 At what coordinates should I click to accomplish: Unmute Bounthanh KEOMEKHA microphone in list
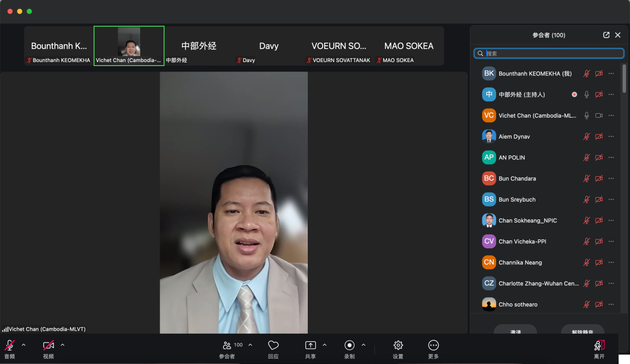coord(587,73)
